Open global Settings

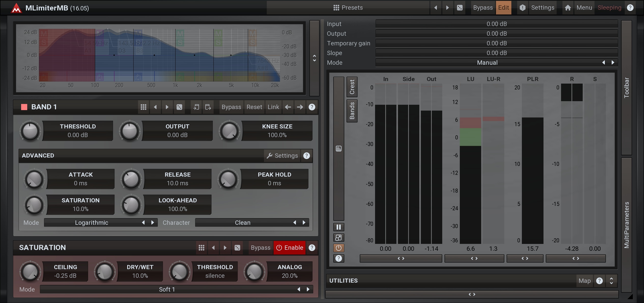543,8
